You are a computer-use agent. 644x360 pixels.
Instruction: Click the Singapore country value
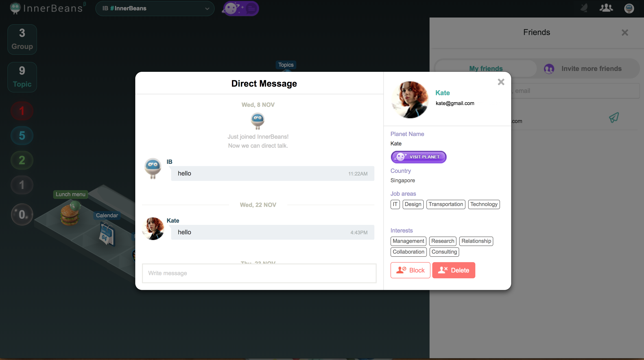point(403,180)
